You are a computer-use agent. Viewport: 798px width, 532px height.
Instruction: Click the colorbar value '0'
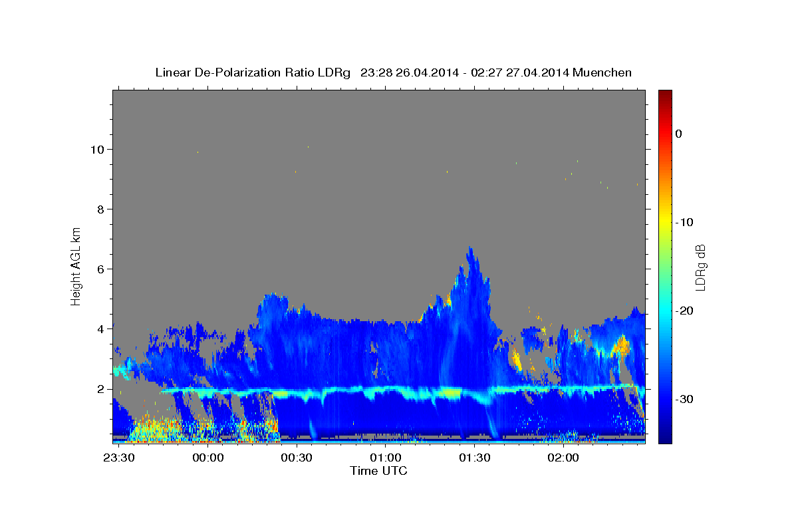click(679, 134)
